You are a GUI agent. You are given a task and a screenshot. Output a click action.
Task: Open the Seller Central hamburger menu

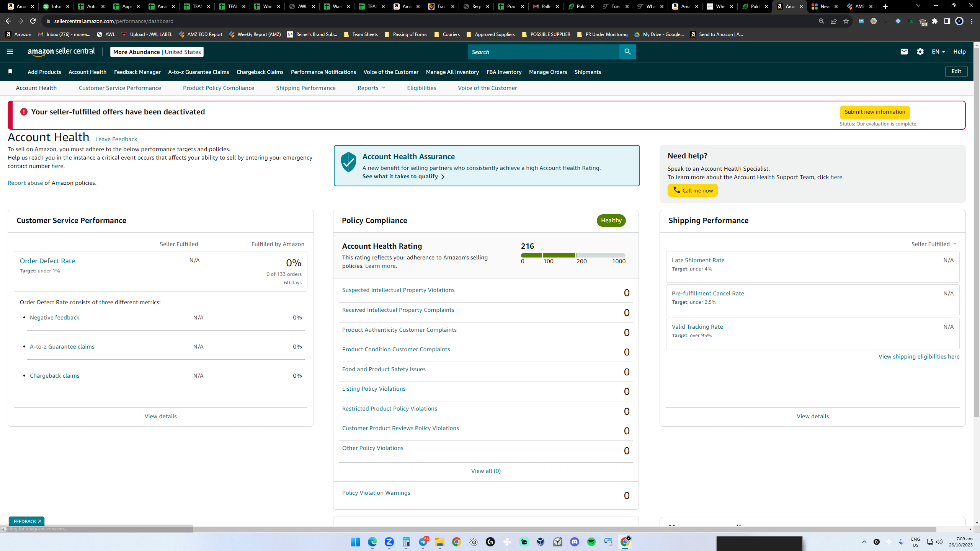(10, 52)
